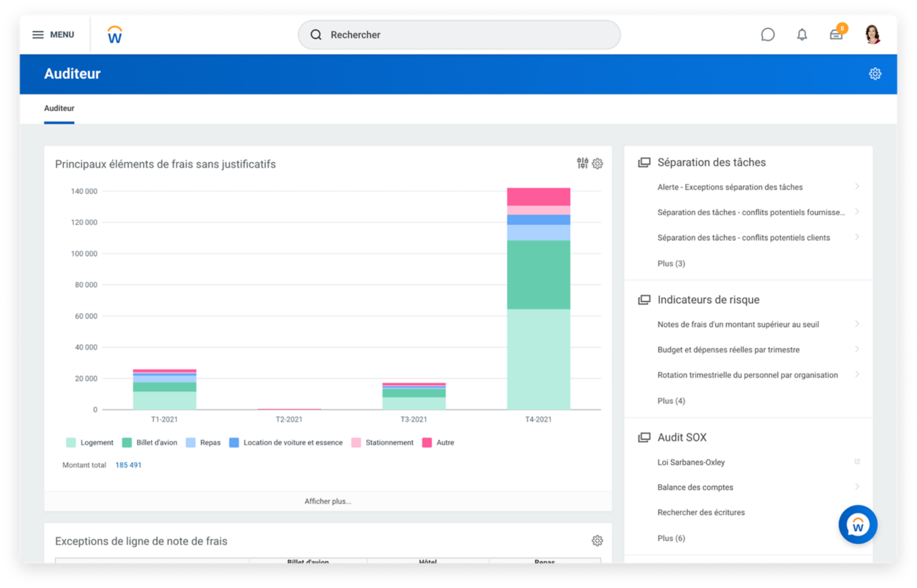Image resolution: width=917 pixels, height=588 pixels.
Task: Expand Plus (4) under Indicateurs de risque
Action: point(671,401)
